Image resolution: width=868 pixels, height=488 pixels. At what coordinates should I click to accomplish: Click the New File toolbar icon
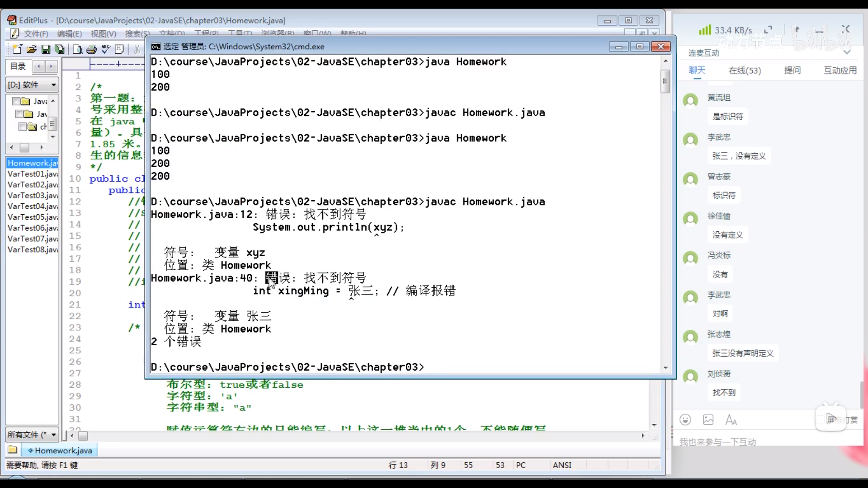17,49
